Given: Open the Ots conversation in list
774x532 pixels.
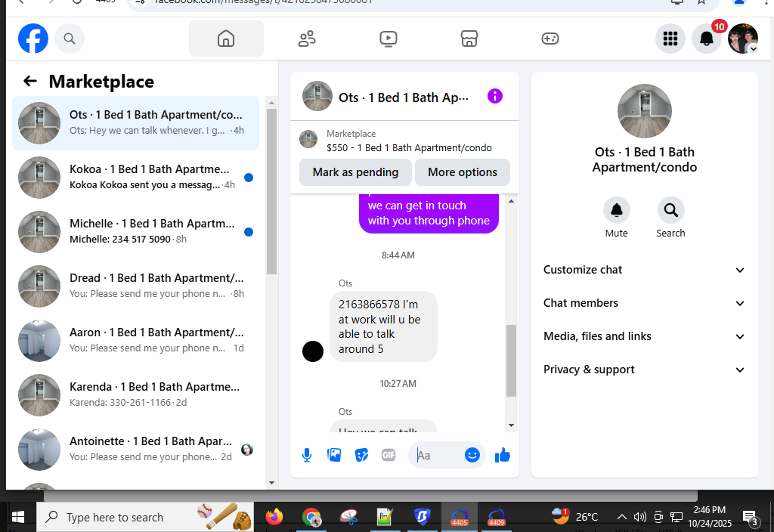Looking at the screenshot, I should [x=136, y=123].
